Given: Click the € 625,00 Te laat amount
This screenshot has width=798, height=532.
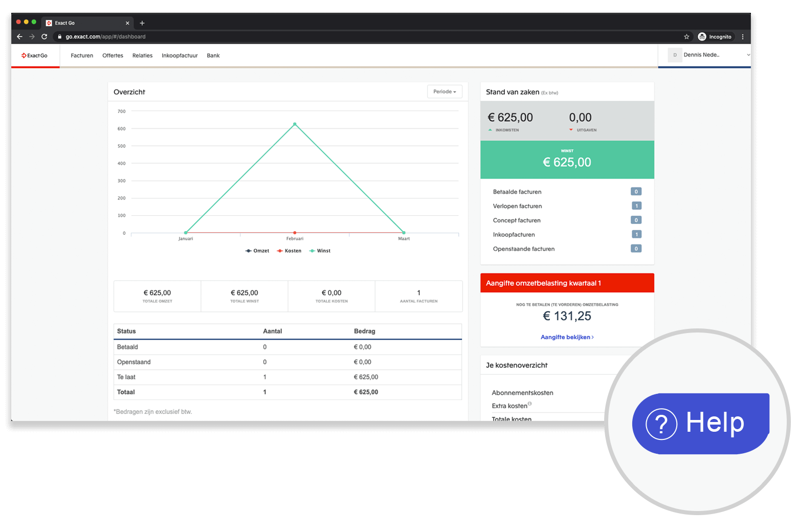Looking at the screenshot, I should [366, 377].
